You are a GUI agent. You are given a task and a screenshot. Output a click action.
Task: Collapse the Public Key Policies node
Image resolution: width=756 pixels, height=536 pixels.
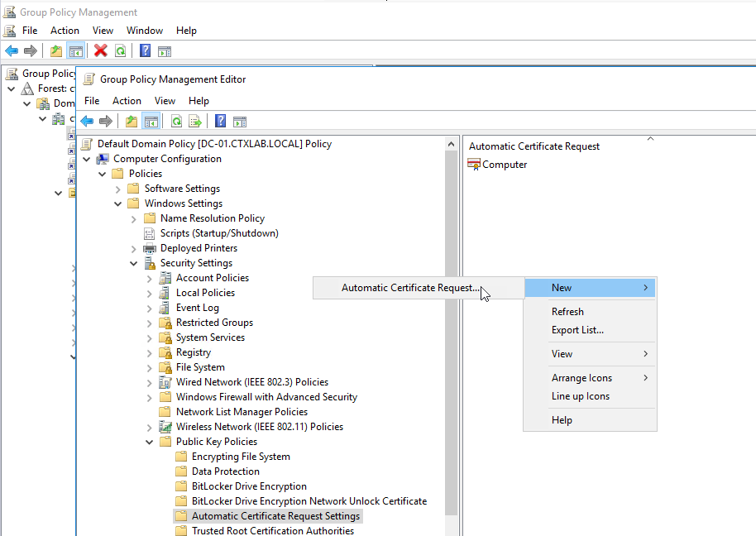click(150, 442)
